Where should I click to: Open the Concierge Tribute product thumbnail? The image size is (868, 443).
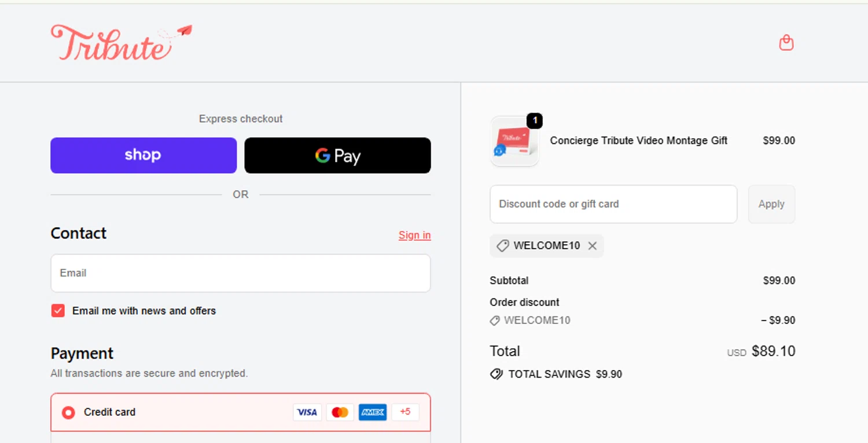514,141
